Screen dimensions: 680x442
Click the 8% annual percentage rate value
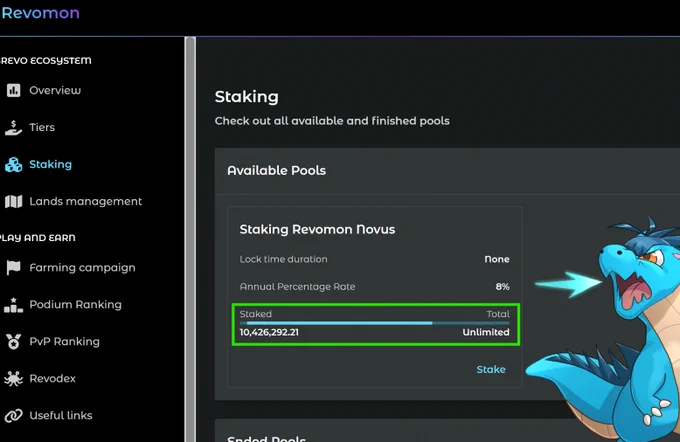click(503, 287)
